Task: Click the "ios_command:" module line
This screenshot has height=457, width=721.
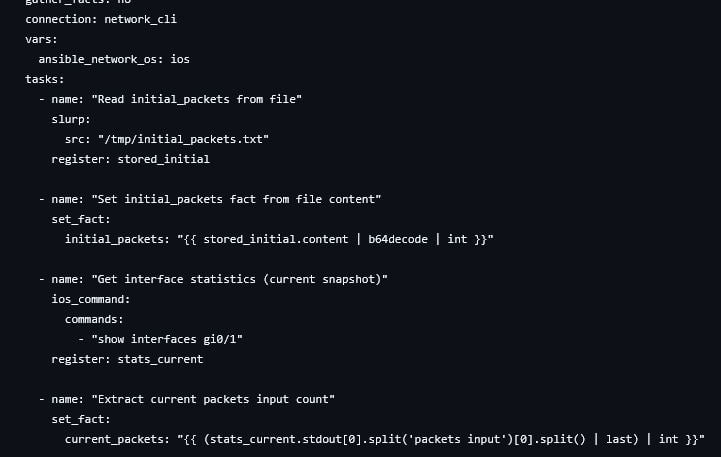Action: 91,299
